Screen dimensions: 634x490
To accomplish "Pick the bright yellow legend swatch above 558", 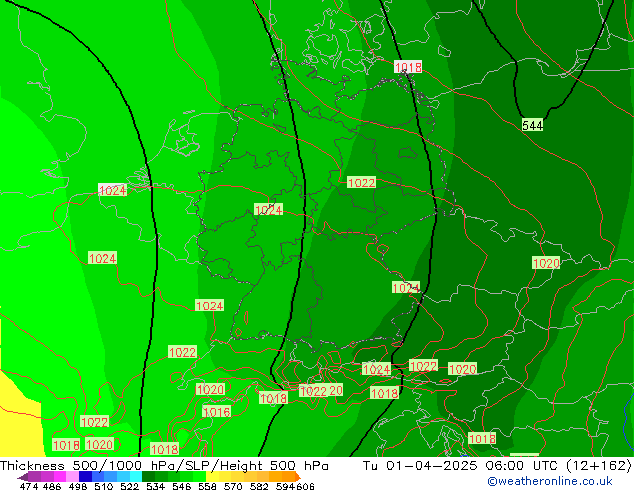I will coord(212,476).
